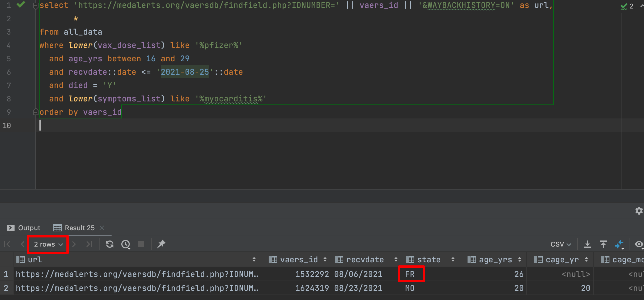
Task: Click the state column sort arrows
Action: tap(453, 260)
